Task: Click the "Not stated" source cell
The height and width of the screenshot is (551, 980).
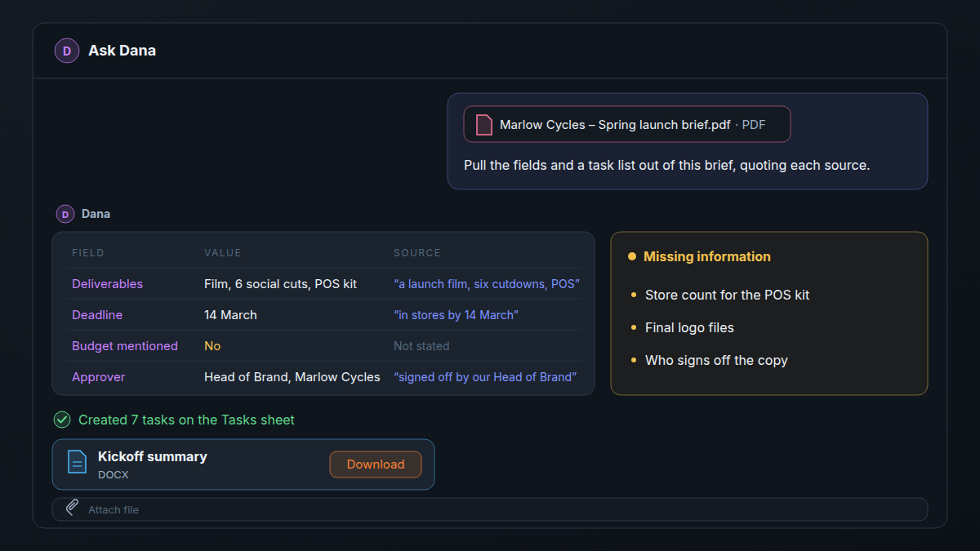Action: pyautogui.click(x=421, y=346)
